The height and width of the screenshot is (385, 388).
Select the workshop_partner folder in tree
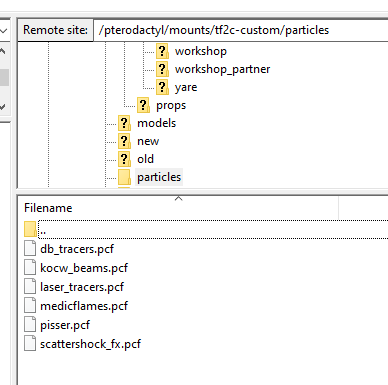tap(222, 69)
